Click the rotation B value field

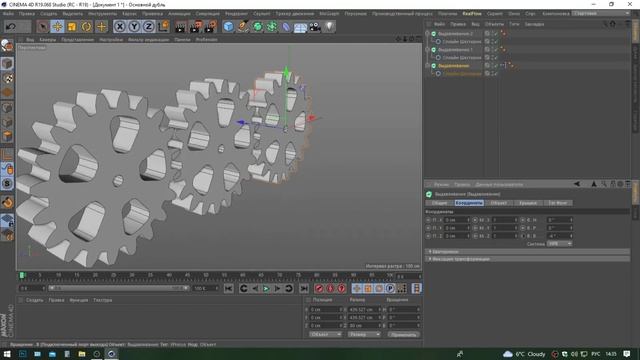pos(560,236)
